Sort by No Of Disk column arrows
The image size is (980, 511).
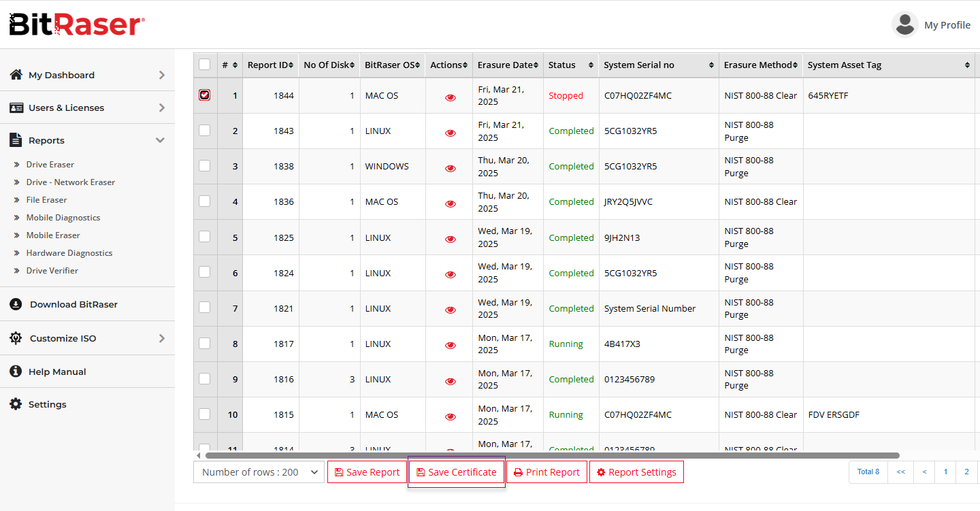(353, 65)
